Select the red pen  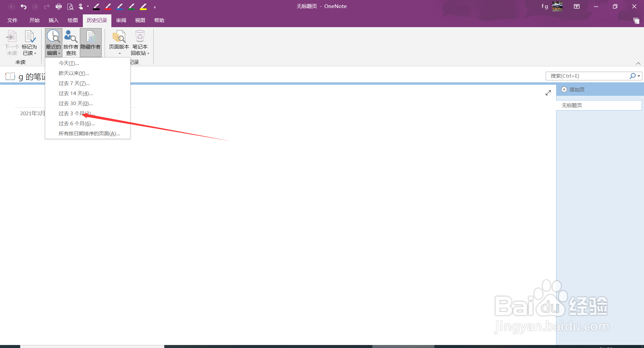pyautogui.click(x=108, y=6)
